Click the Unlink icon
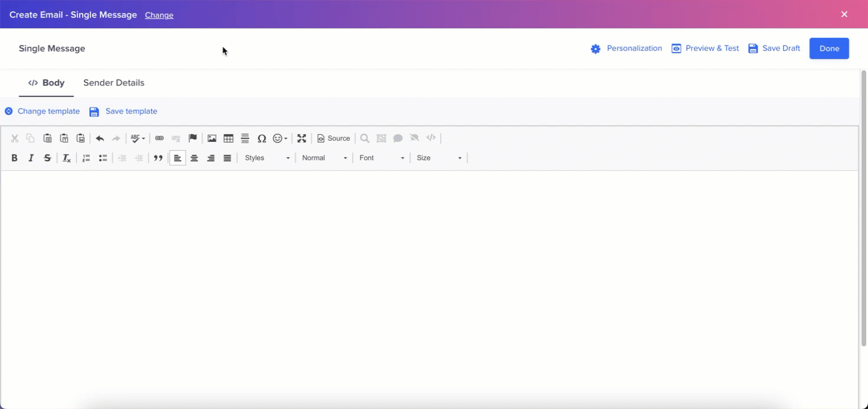This screenshot has width=868, height=409. [176, 138]
